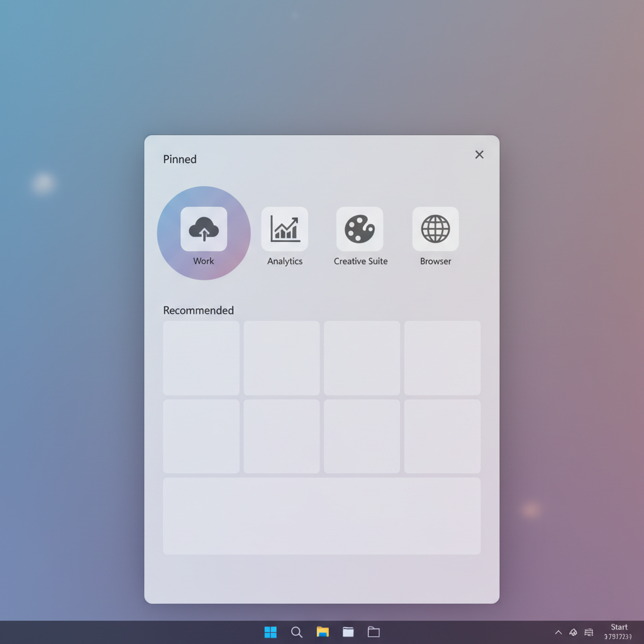Click the outlined folder taskbar icon
Image resolution: width=644 pixels, height=644 pixels.
tap(374, 632)
